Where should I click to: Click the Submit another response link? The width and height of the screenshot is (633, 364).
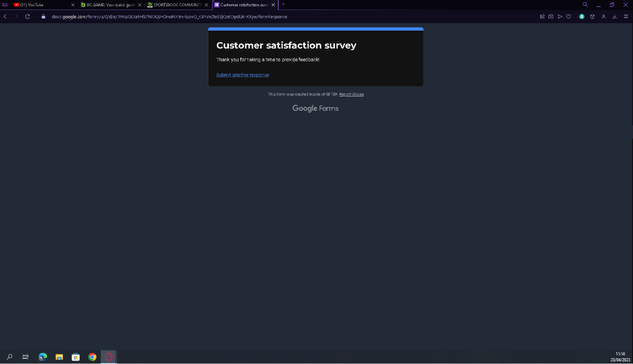[x=243, y=75]
